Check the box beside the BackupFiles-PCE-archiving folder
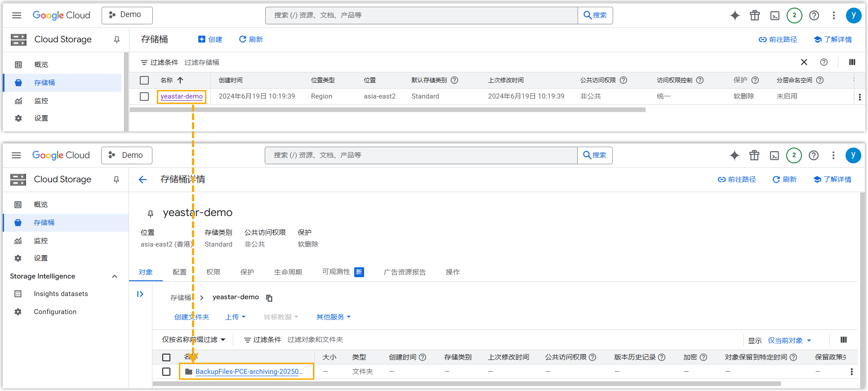 click(x=166, y=372)
